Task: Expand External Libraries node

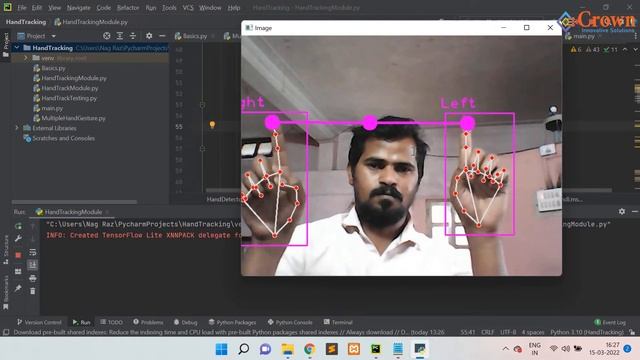Action: (x=17, y=128)
